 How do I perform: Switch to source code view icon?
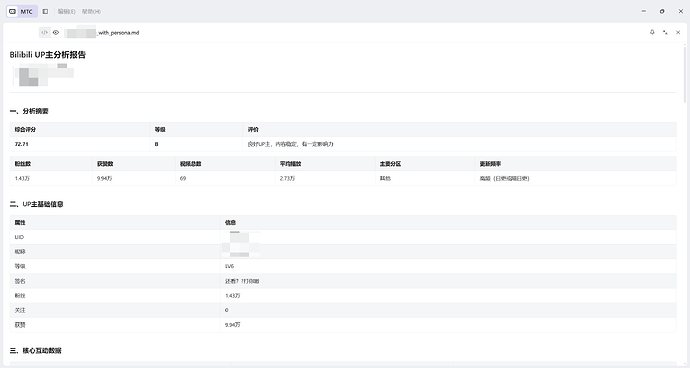(x=44, y=33)
